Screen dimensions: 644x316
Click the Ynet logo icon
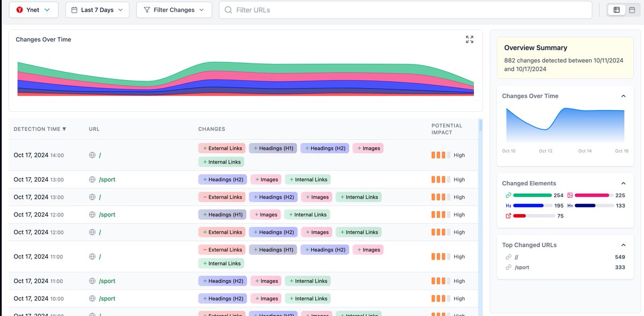click(20, 10)
